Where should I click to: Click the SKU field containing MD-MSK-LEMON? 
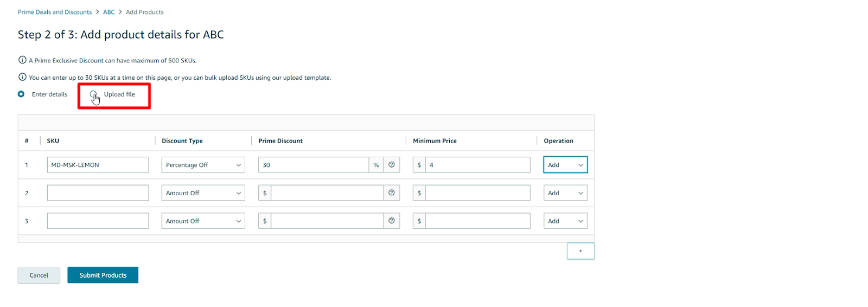[98, 165]
